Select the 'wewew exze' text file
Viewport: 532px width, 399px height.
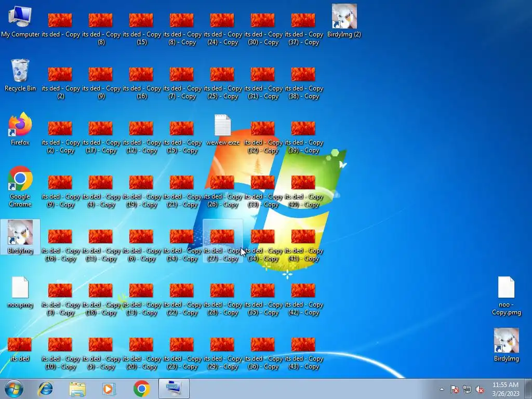coord(222,130)
